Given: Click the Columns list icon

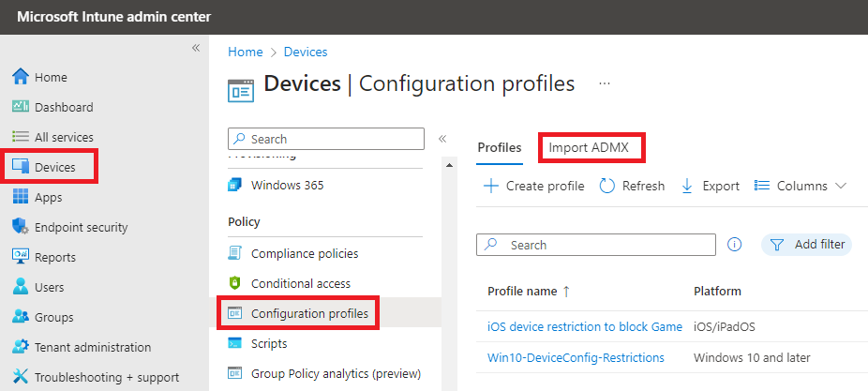Looking at the screenshot, I should [762, 186].
